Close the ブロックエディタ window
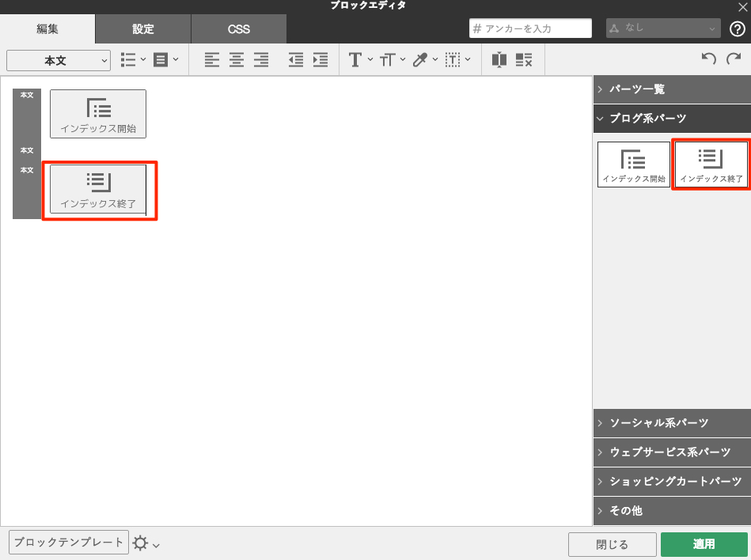 743,6
